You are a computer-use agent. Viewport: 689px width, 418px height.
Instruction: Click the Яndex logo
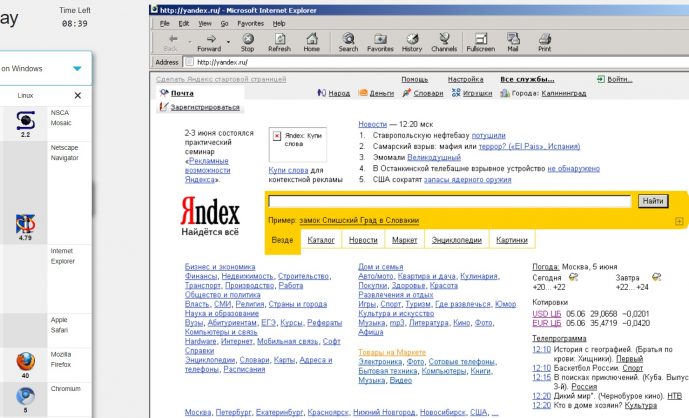(210, 211)
